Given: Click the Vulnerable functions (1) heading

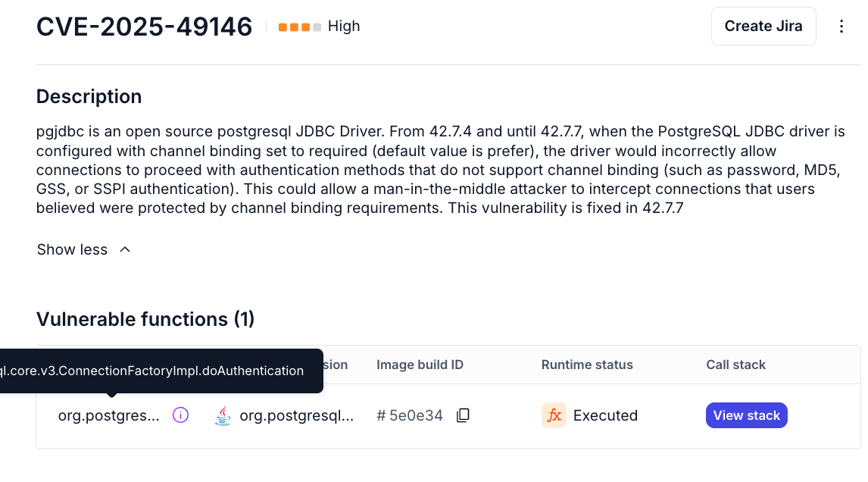Looking at the screenshot, I should coord(145,319).
